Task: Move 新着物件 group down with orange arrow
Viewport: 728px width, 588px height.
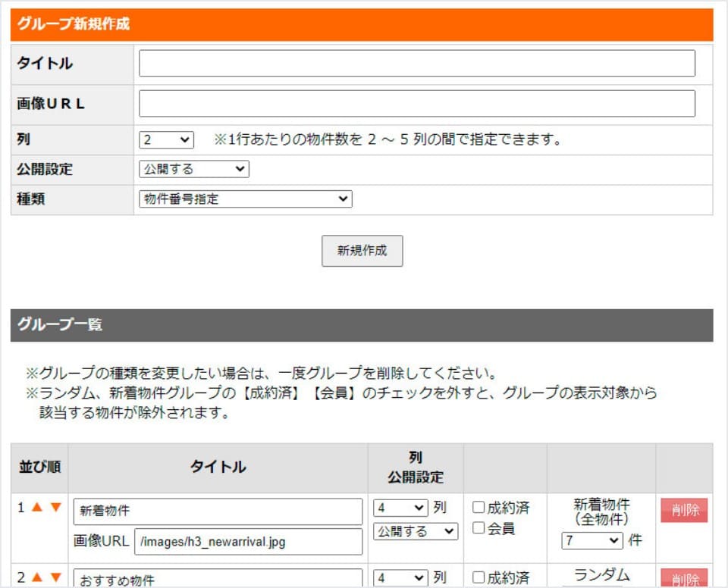Action: (55, 508)
